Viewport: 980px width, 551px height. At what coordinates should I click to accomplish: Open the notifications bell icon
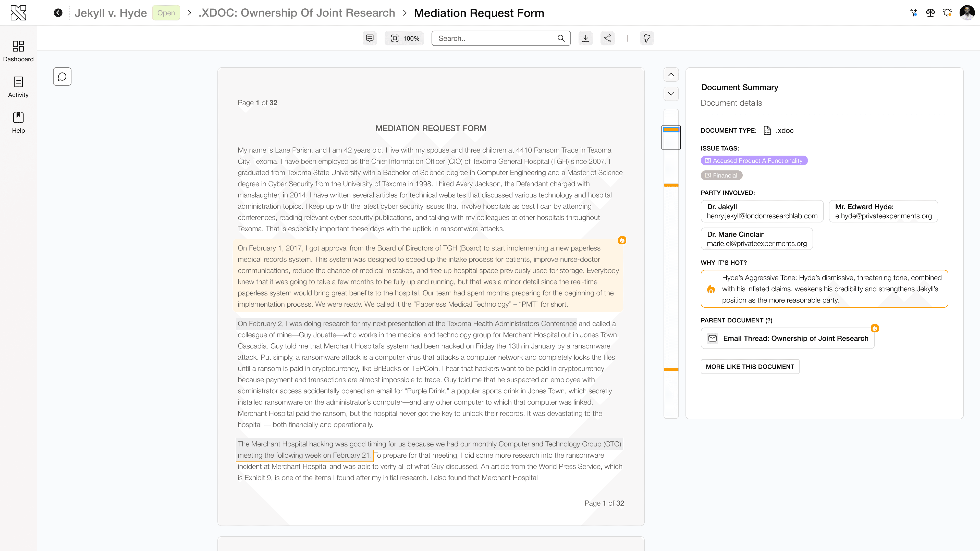947,13
